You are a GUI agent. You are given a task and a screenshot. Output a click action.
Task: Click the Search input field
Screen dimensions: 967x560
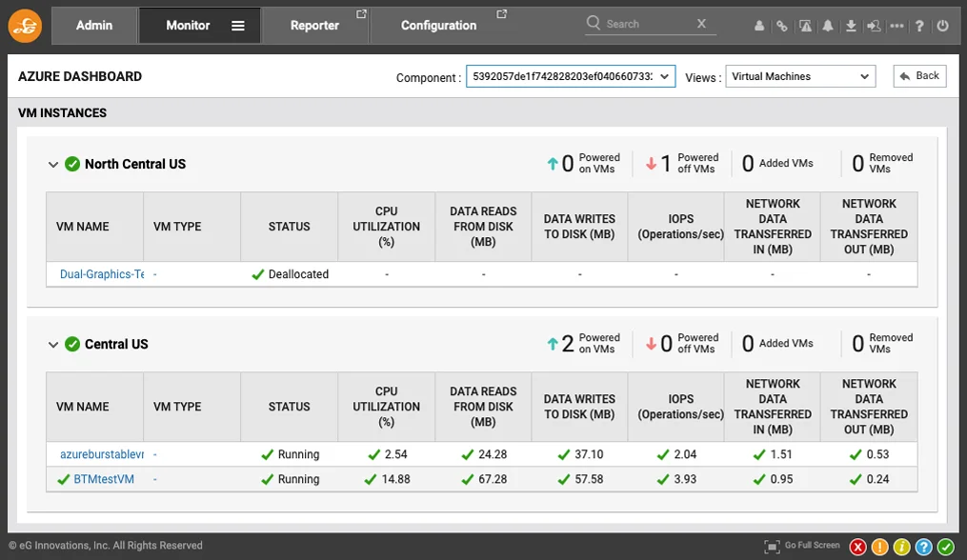point(649,24)
